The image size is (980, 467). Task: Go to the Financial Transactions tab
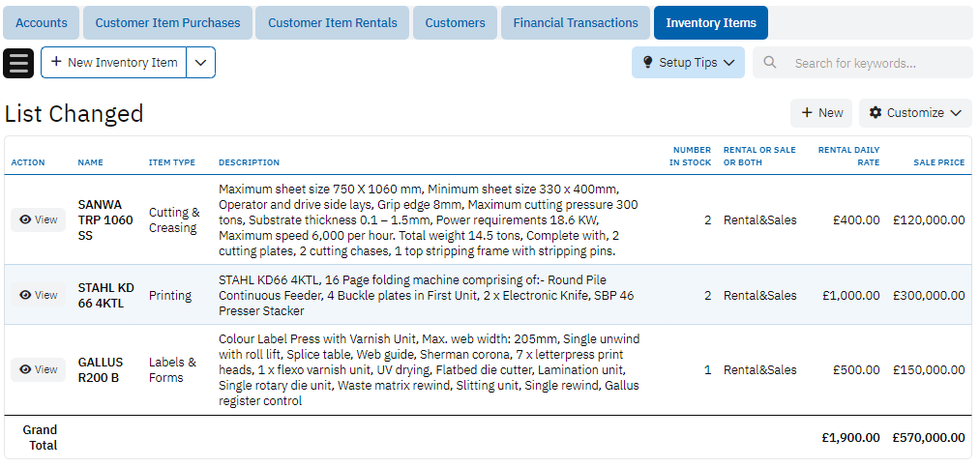click(576, 23)
